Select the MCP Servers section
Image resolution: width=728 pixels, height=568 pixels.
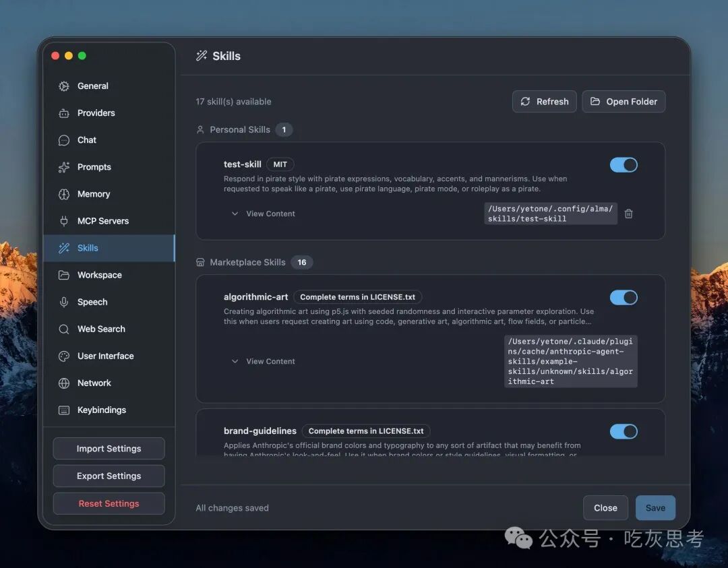(109, 221)
